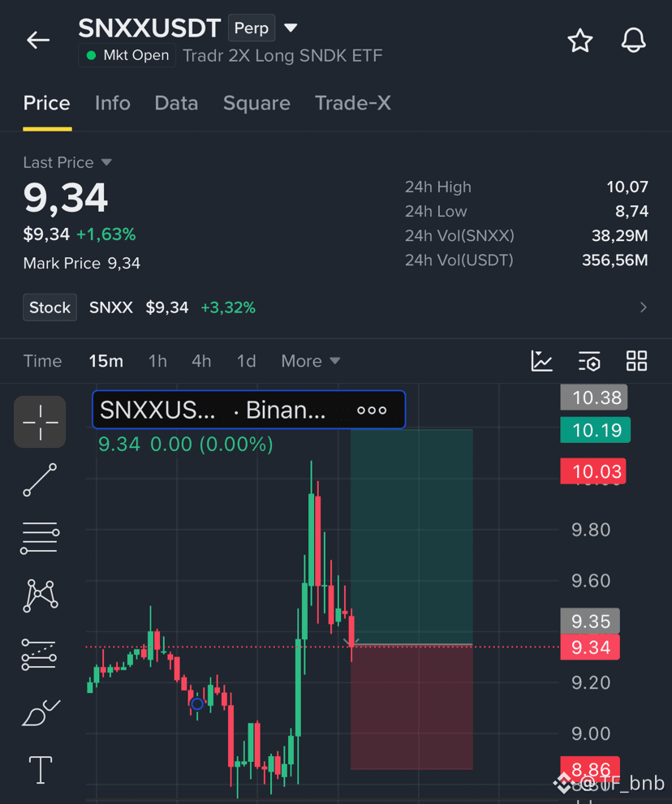
Task: Click the SNXXUSDT pair title
Action: [x=149, y=28]
